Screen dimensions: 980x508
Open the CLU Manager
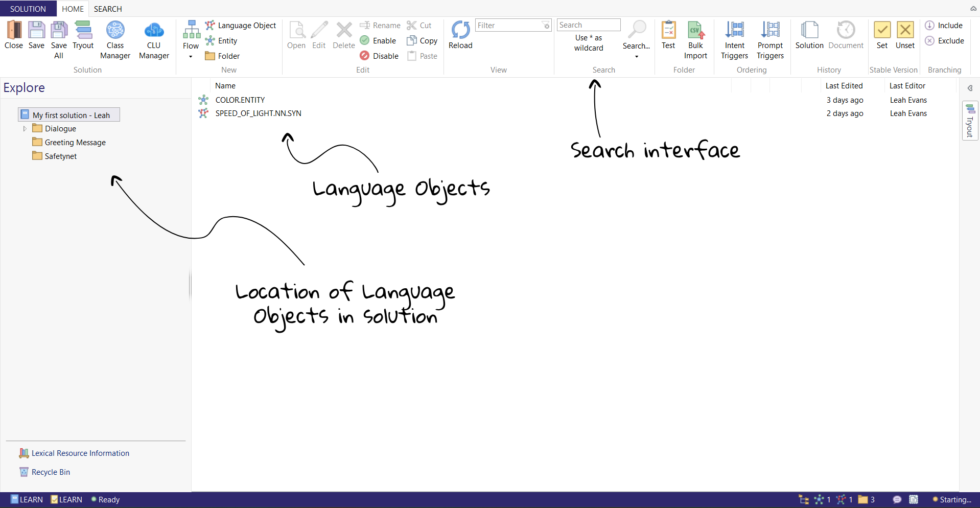pos(154,40)
